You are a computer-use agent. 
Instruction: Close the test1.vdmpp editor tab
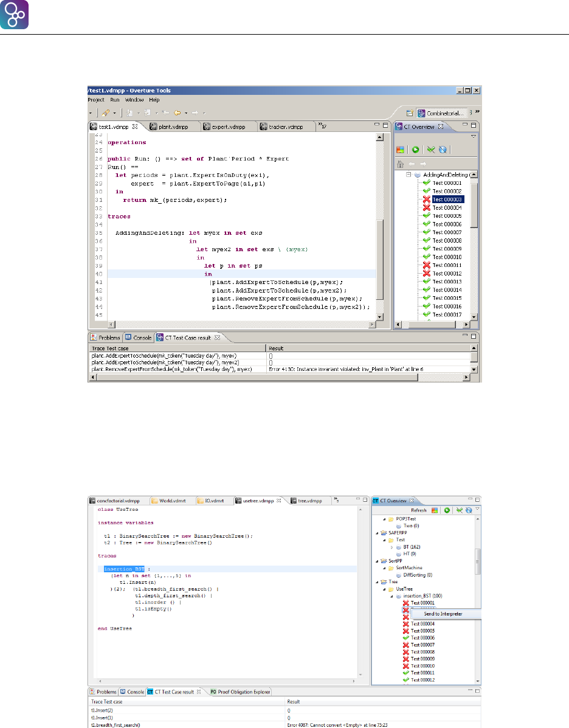pos(136,127)
